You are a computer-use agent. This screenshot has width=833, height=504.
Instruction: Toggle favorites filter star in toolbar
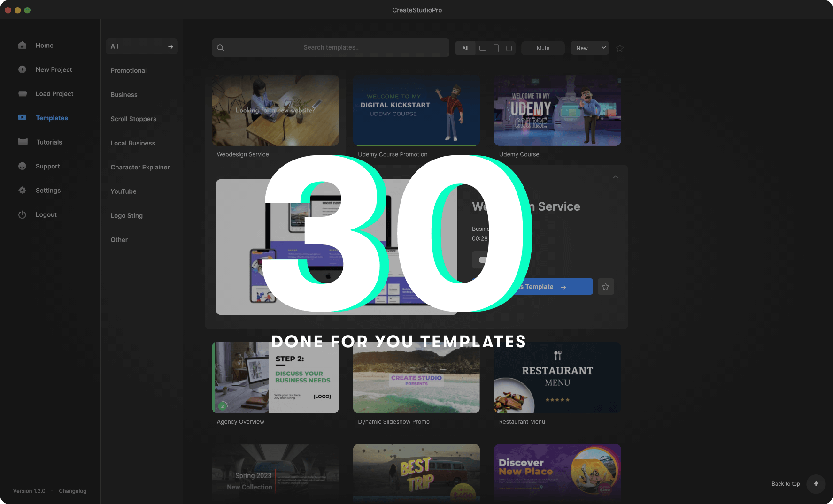pos(620,48)
